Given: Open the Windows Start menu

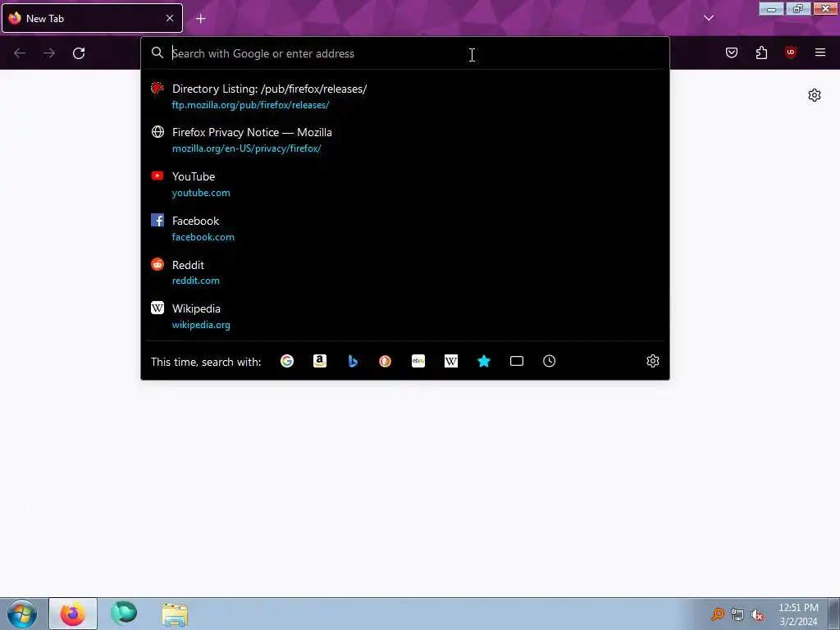Looking at the screenshot, I should point(22,614).
